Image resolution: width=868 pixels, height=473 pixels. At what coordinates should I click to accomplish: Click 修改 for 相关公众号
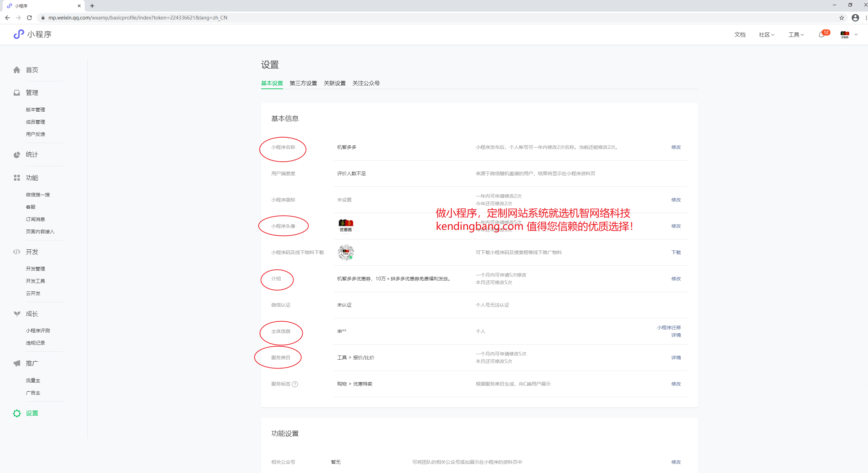click(676, 462)
